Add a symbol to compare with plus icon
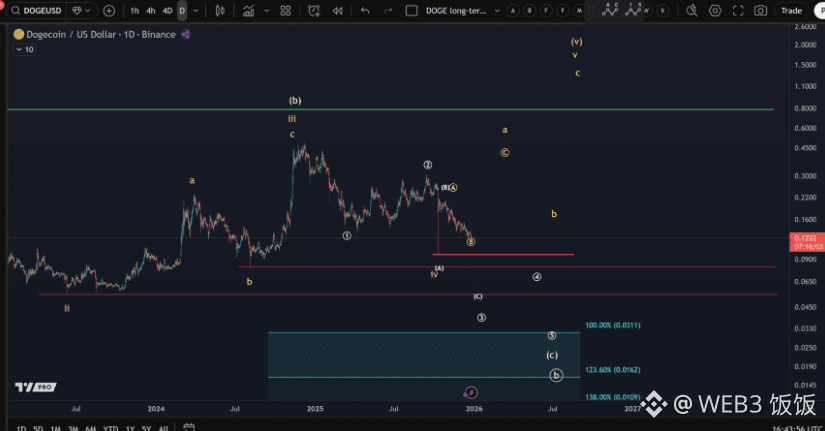Screen dimensions: 825x431 pos(109,11)
